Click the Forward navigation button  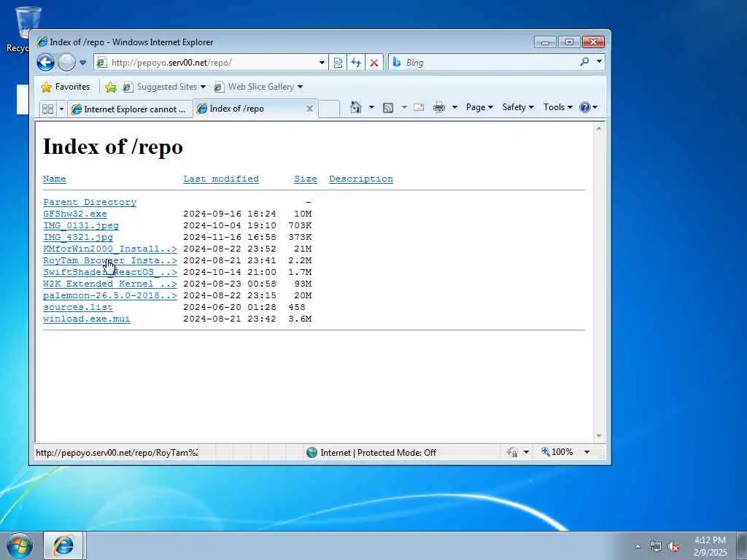click(x=66, y=63)
